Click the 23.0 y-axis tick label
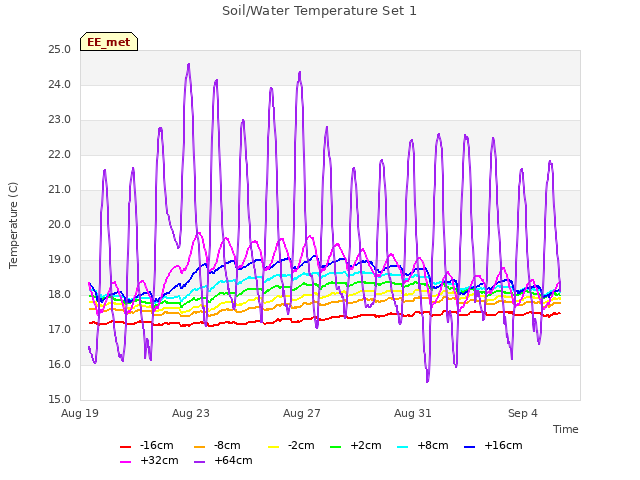Viewport: 640px width, 480px height. click(60, 120)
